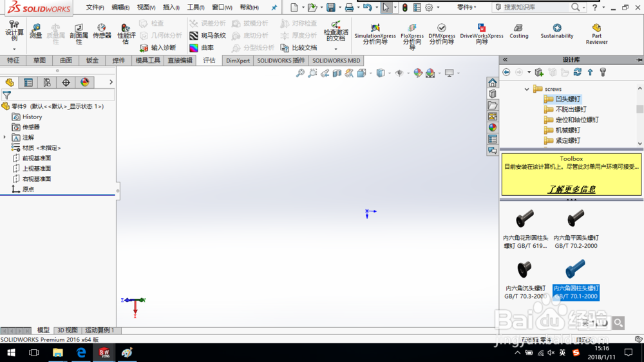This screenshot has width=644, height=362.
Task: Expand dropdown under 设计算例
Action: tap(14, 50)
